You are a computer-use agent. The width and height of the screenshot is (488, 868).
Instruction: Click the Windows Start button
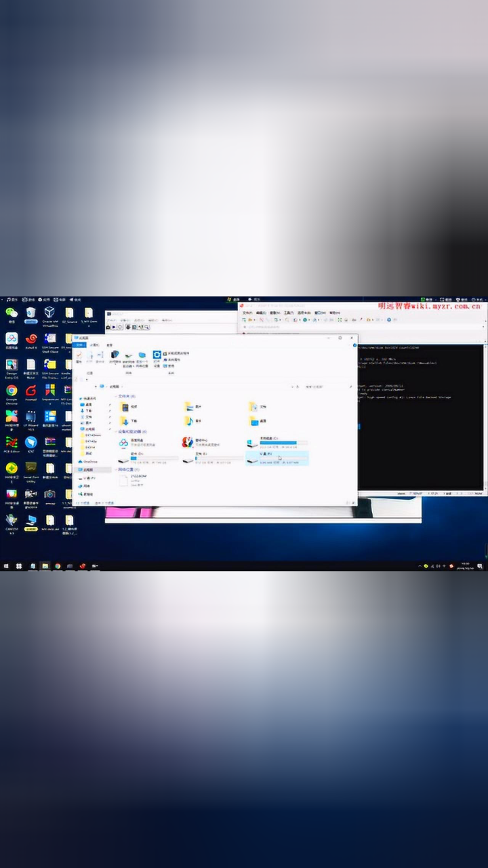tap(7, 566)
